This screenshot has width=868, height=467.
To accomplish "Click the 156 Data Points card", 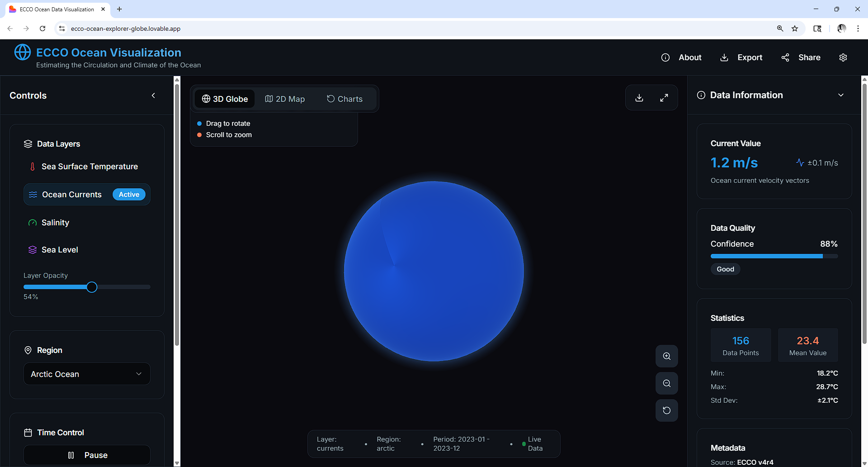I will pos(741,345).
